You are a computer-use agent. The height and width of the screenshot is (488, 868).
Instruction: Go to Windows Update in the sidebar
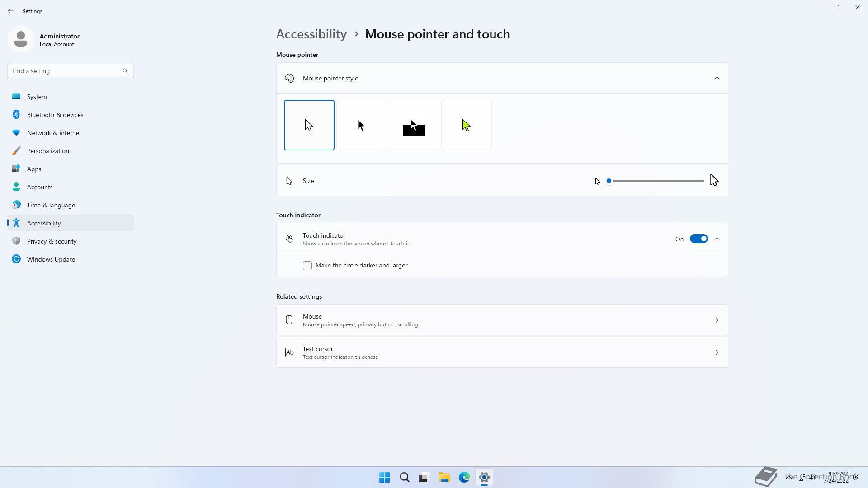pyautogui.click(x=51, y=259)
